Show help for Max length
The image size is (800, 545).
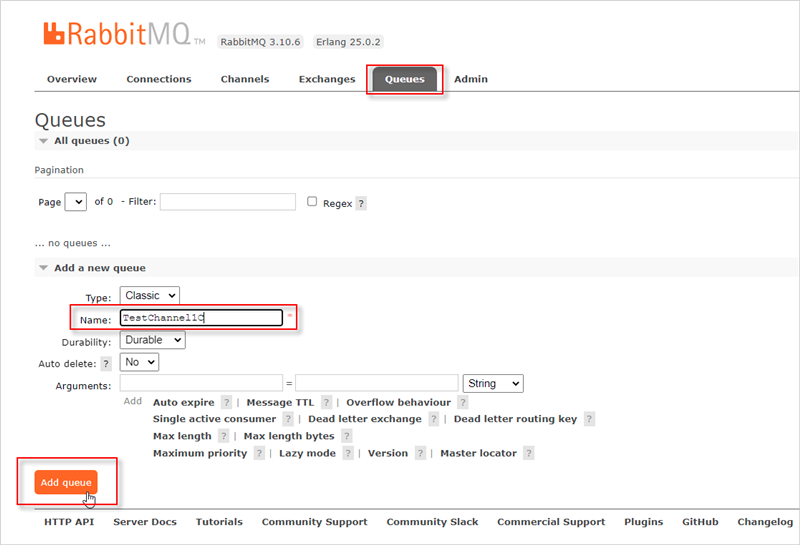(223, 436)
